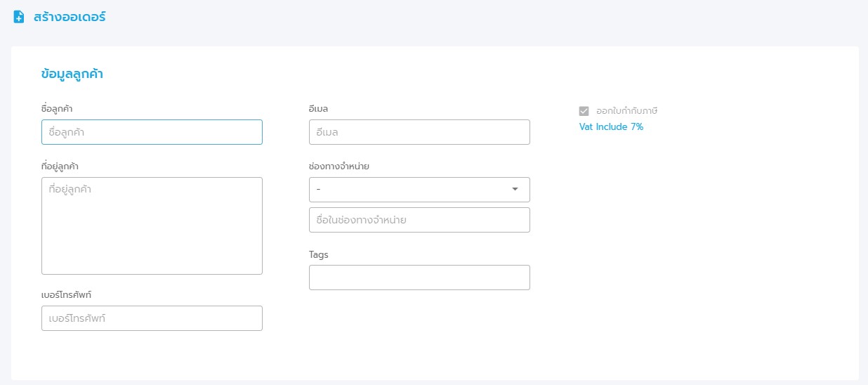868x385 pixels.
Task: Click the ช่องทางจำหน่าย field label
Action: tap(339, 167)
